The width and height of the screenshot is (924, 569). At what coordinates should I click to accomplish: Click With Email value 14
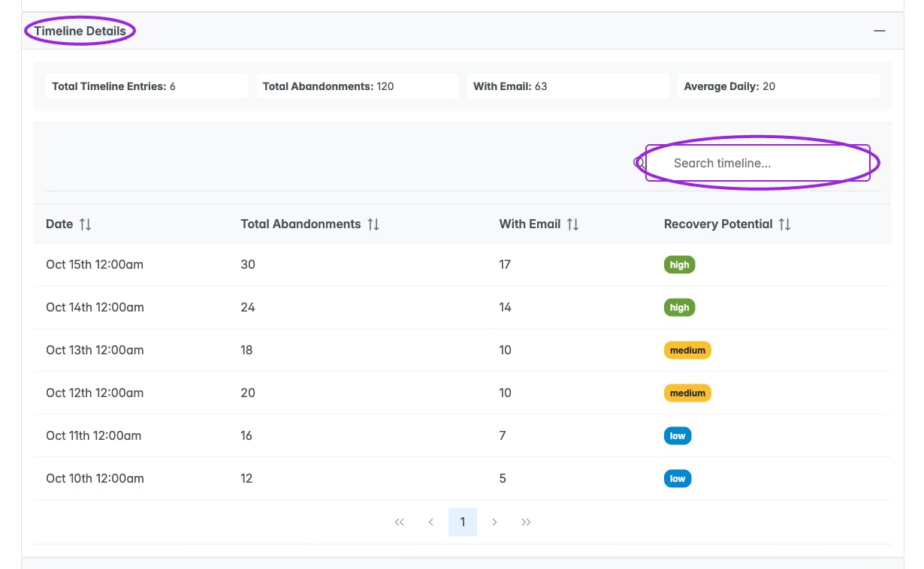[505, 307]
